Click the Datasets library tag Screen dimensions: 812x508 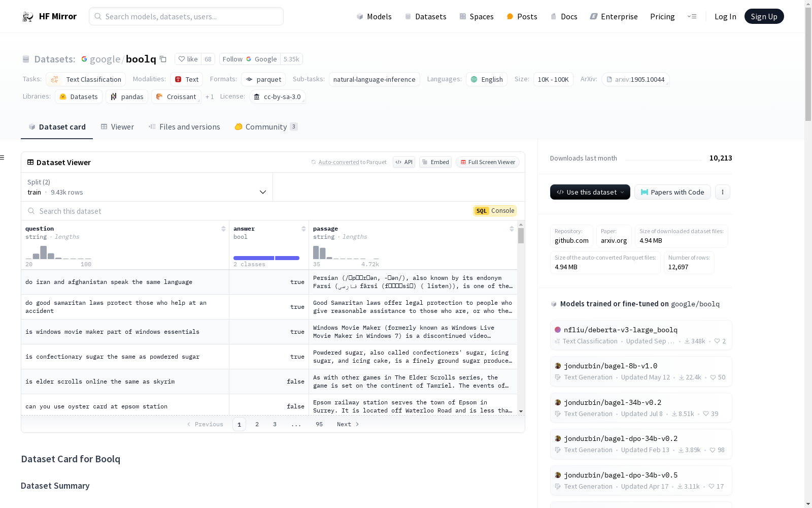click(79, 97)
